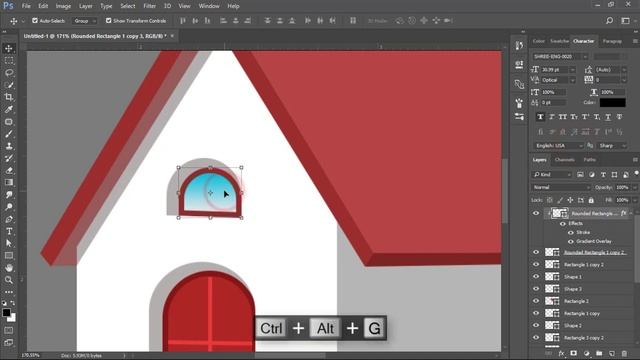
Task: Select the Path Selection tool
Action: 9,243
